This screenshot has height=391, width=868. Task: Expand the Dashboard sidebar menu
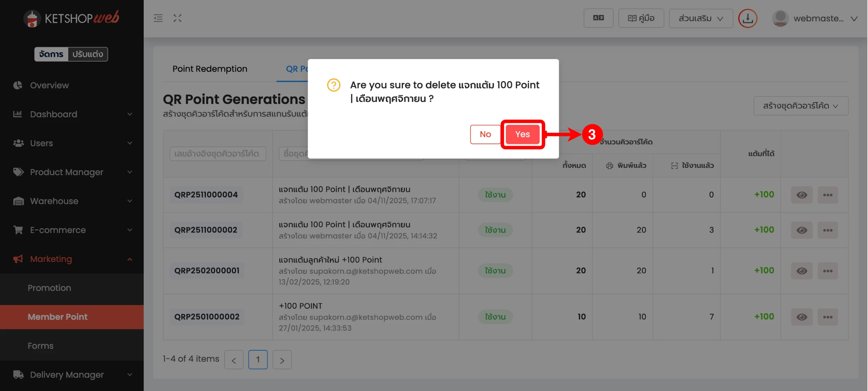[x=72, y=114]
